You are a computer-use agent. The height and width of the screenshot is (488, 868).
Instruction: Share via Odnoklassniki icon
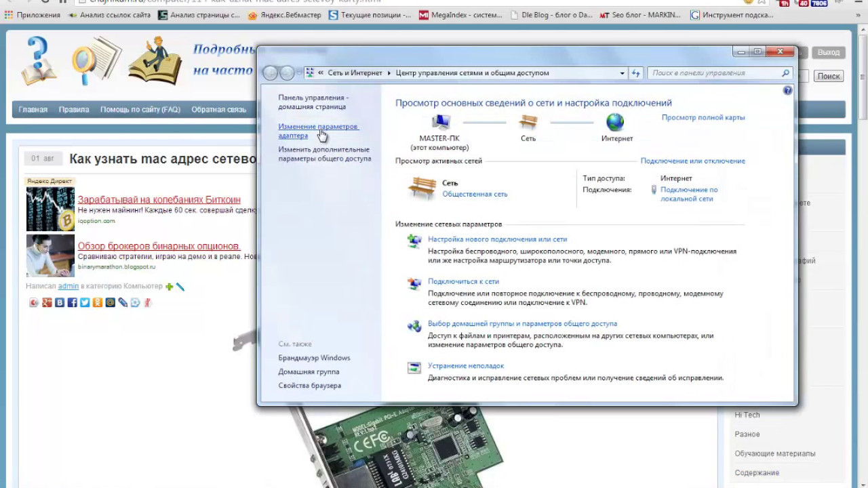pos(98,302)
